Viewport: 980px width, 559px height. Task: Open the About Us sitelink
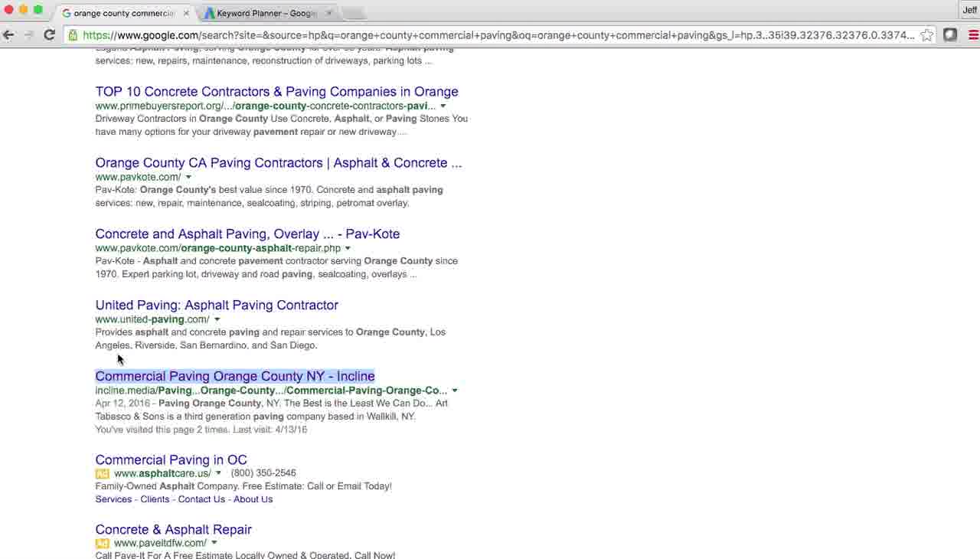(x=253, y=499)
